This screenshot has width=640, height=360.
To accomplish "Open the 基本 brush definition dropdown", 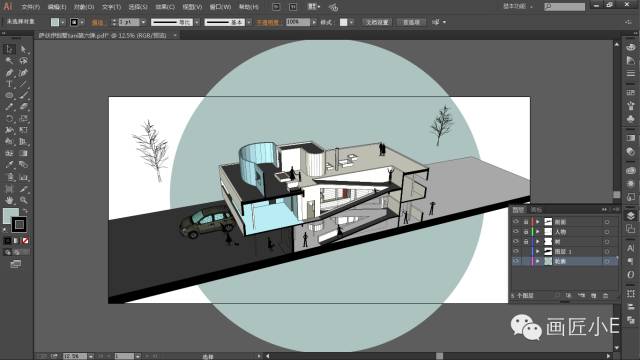I will pos(249,22).
